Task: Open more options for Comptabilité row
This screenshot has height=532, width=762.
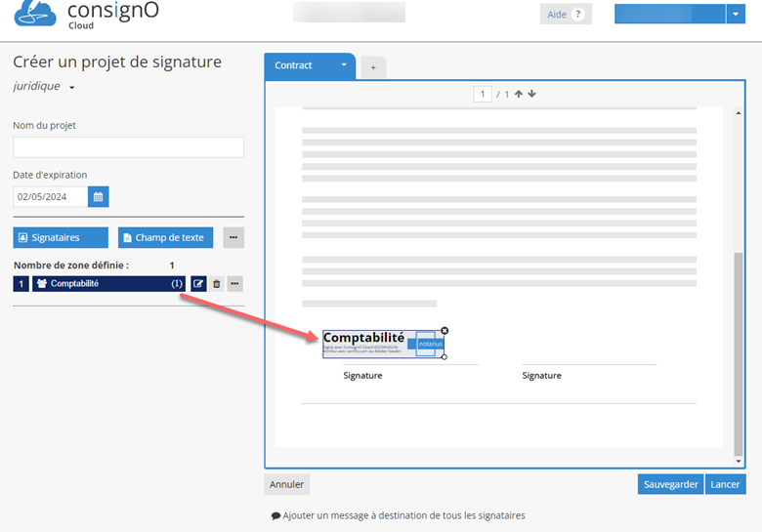Action: click(234, 284)
